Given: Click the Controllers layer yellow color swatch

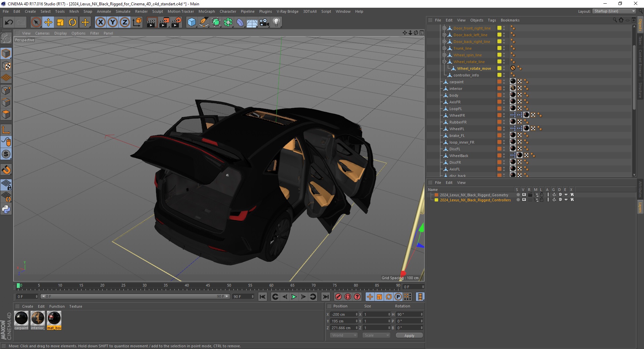Looking at the screenshot, I should pos(436,200).
